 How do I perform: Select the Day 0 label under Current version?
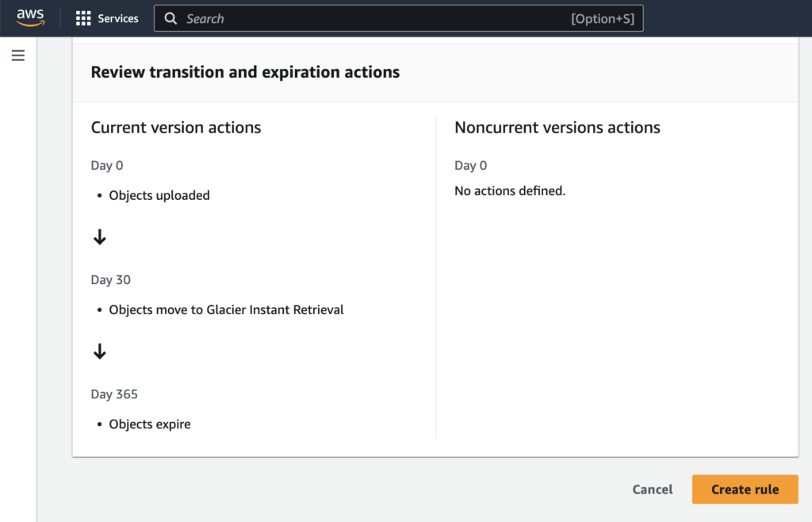point(106,165)
